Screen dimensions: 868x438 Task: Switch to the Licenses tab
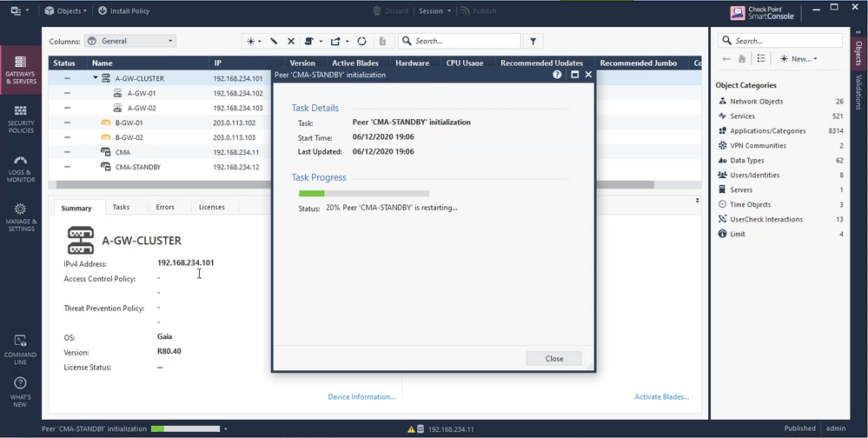coord(211,207)
